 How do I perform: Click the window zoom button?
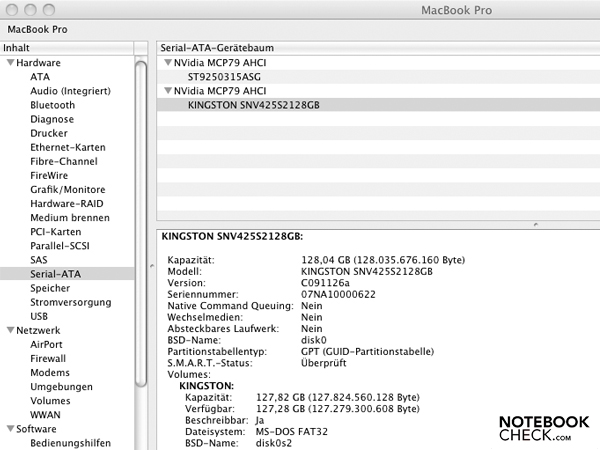[49, 10]
